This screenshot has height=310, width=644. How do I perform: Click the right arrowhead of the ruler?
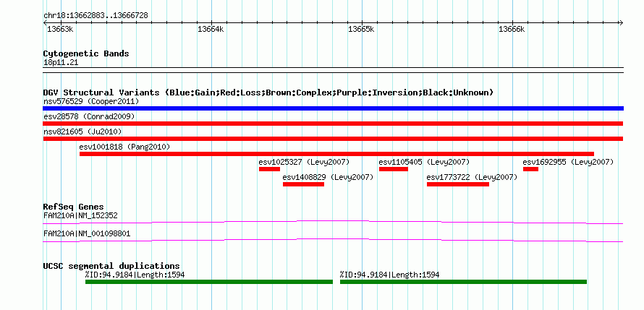(x=621, y=22)
